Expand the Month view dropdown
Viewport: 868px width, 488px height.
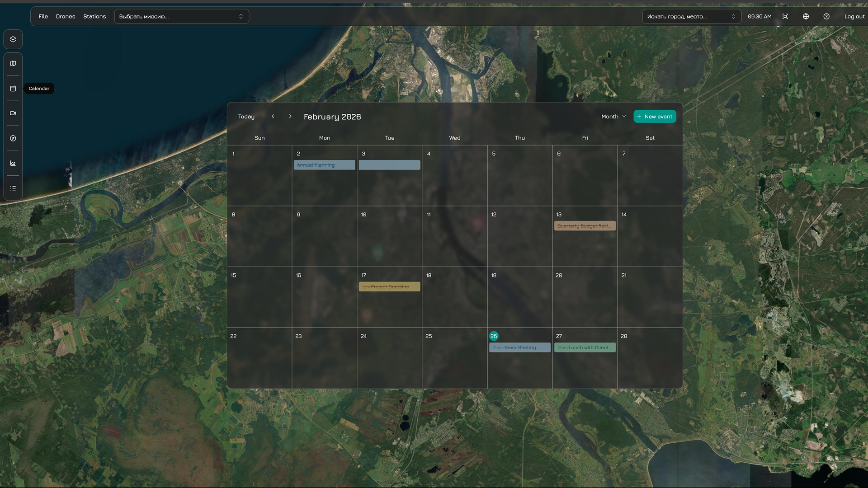pos(613,117)
